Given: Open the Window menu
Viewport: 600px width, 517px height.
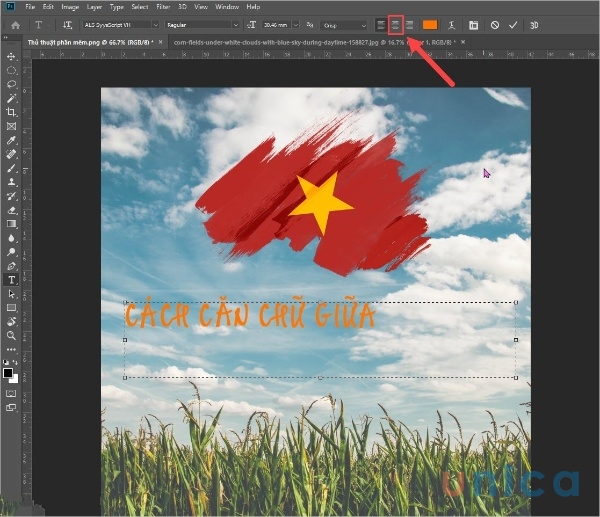Looking at the screenshot, I should click(227, 7).
